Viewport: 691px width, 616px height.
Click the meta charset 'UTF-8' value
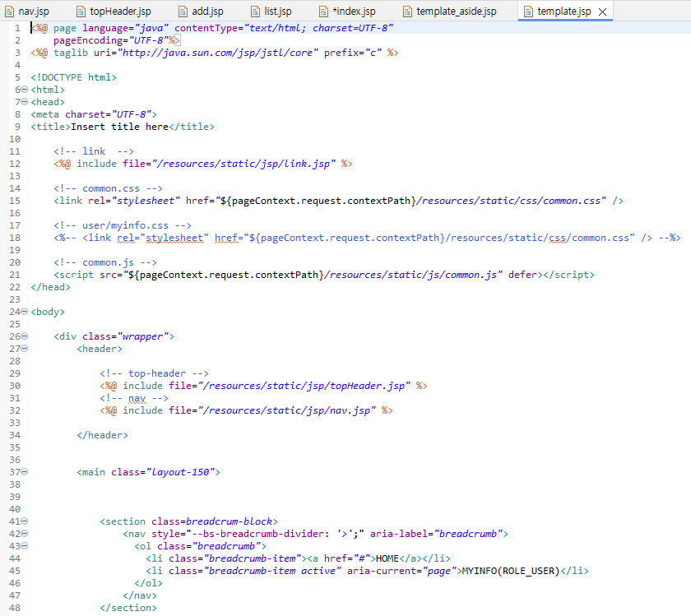(x=132, y=114)
